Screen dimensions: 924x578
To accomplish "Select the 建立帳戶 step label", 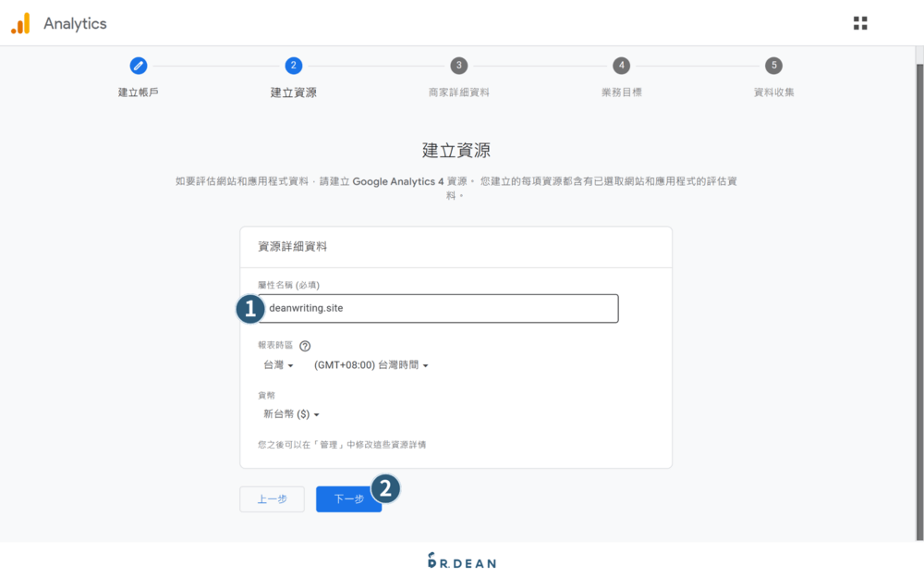I will click(139, 93).
